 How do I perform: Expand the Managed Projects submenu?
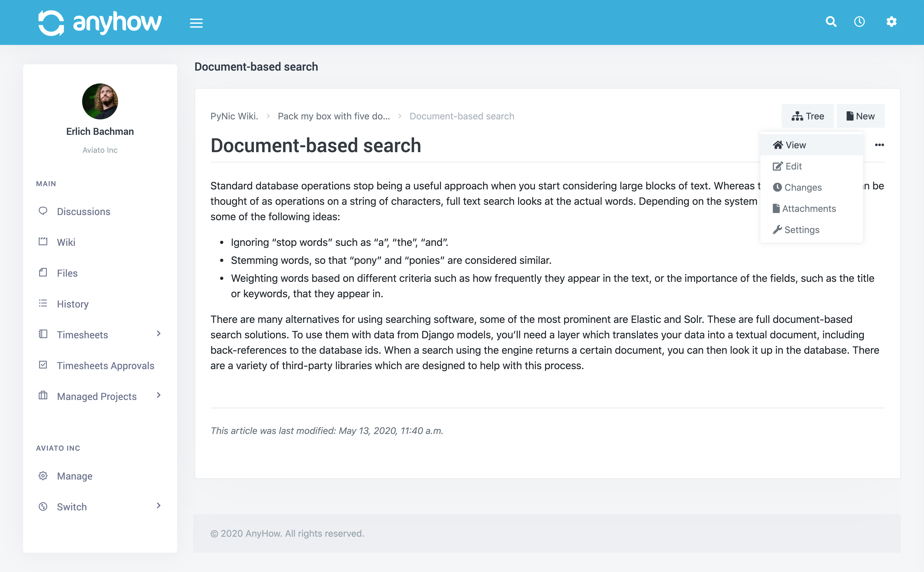pyautogui.click(x=158, y=396)
